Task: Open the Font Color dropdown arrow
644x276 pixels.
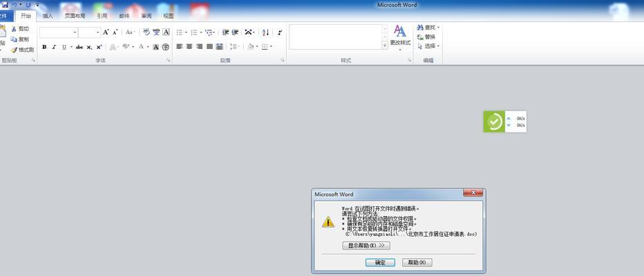Action: coord(147,47)
